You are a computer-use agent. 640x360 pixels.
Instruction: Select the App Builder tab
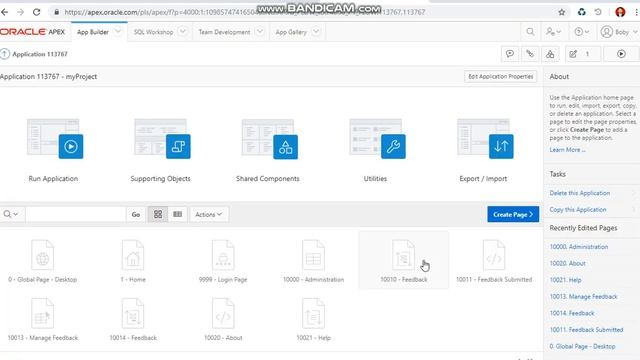tap(93, 32)
